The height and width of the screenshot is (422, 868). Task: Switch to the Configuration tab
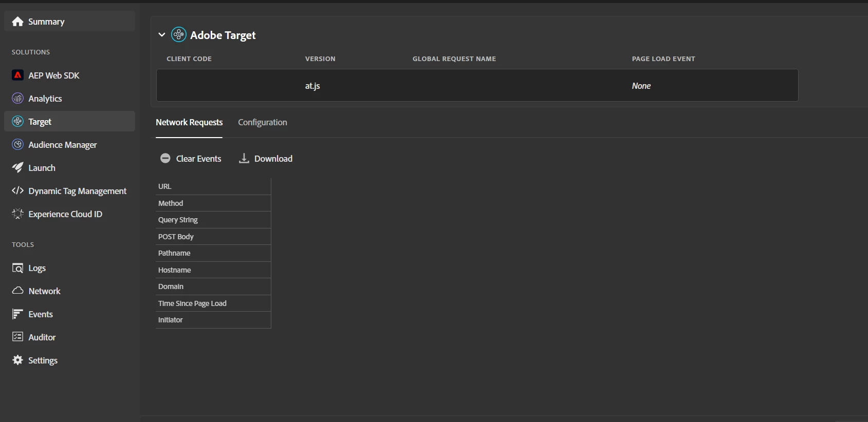(263, 122)
